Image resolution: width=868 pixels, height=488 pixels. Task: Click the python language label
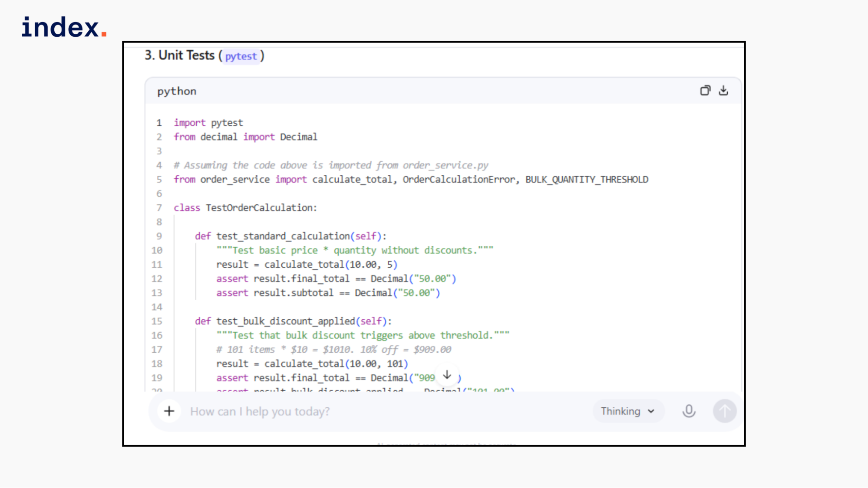[177, 91]
